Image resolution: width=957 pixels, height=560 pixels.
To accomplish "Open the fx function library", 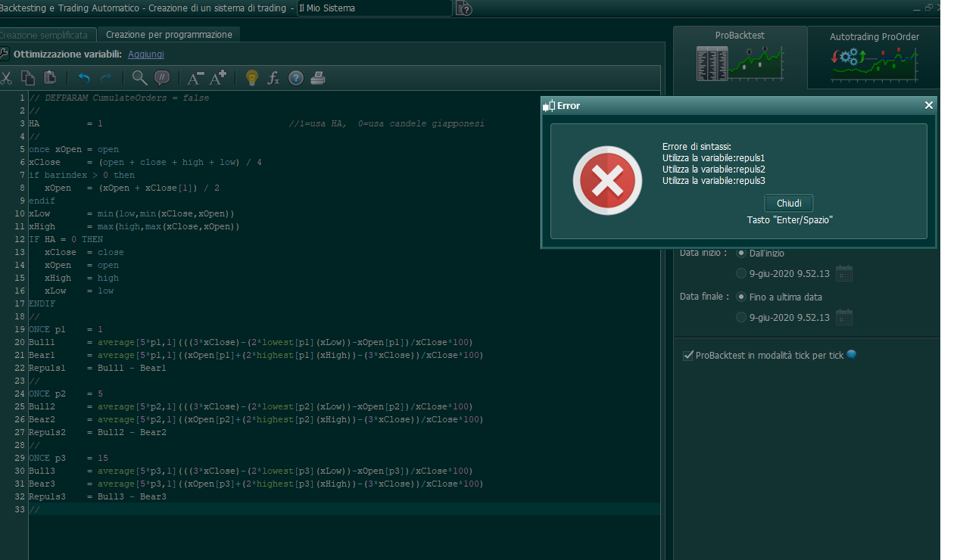I will point(273,77).
